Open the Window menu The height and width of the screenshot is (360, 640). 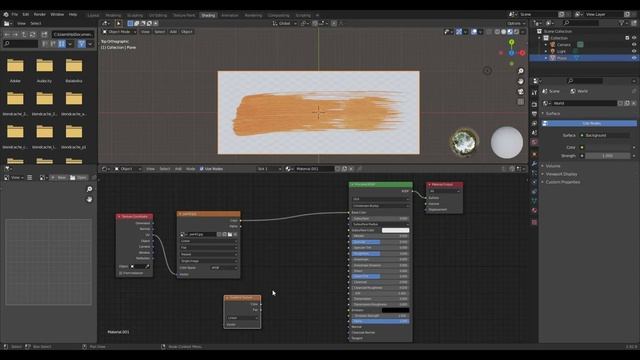(x=57, y=14)
